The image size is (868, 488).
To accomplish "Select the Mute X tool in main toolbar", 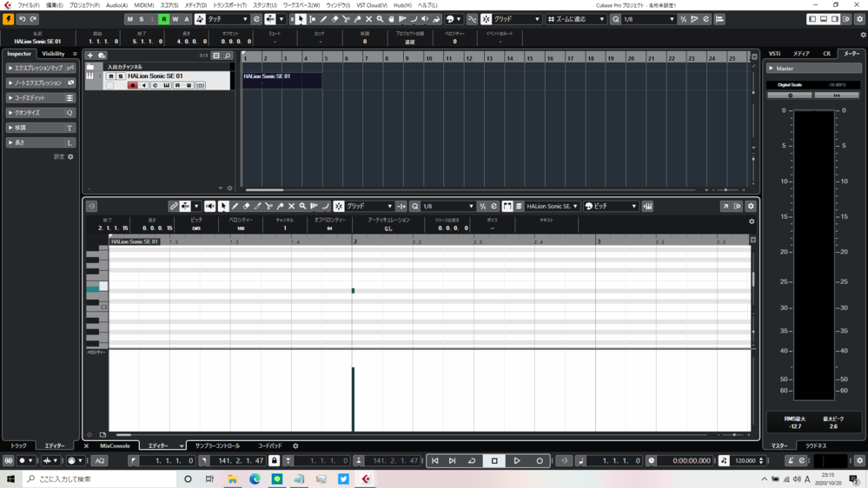I will pos(368,19).
